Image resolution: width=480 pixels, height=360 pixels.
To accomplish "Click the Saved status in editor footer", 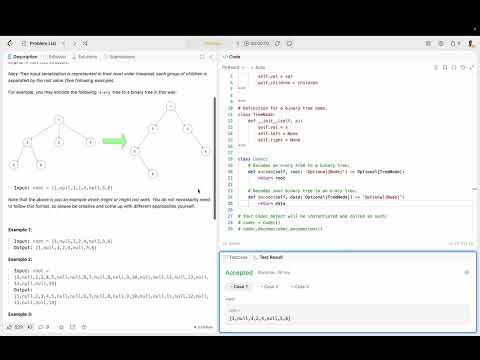I will click(232, 243).
